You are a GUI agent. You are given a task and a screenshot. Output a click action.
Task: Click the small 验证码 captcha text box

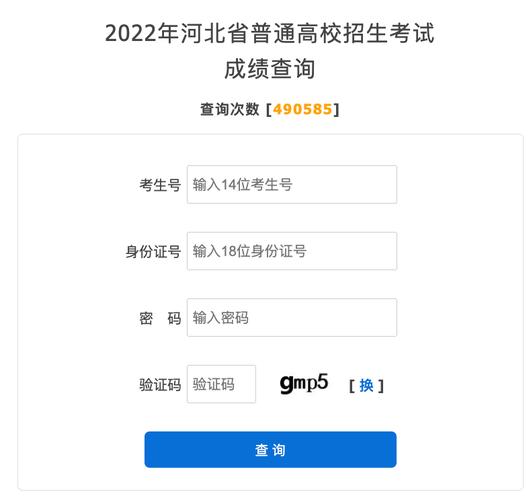(x=221, y=384)
